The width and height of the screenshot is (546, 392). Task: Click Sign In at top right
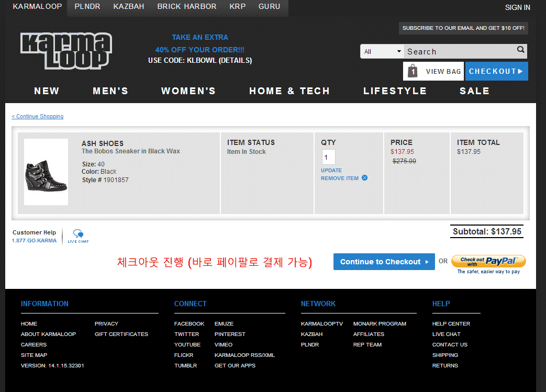click(517, 7)
